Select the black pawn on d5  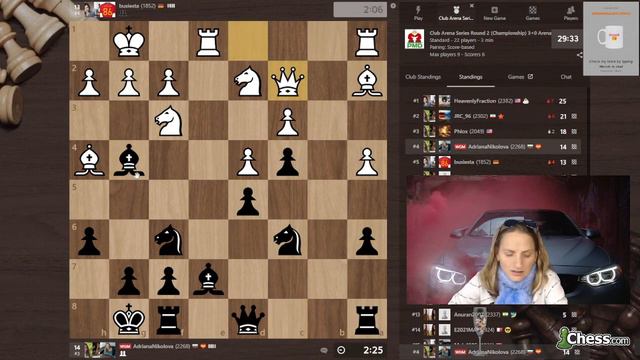[x=248, y=200]
